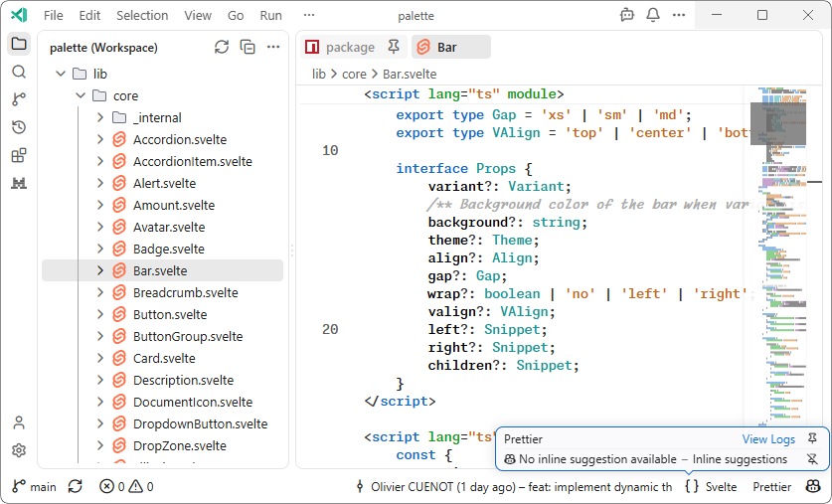Click palette title in command center
This screenshot has height=504, width=832.
point(416,16)
